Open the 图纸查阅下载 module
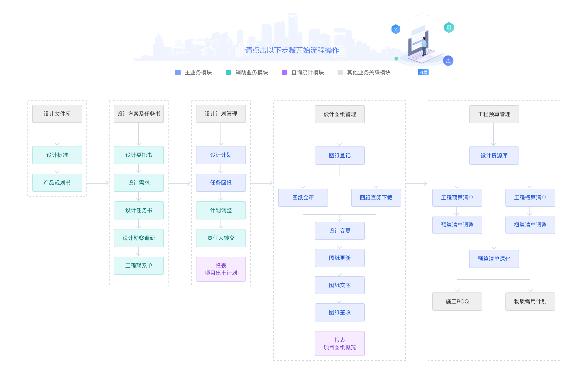Viewport: 588px width, 370px height. 376,198
